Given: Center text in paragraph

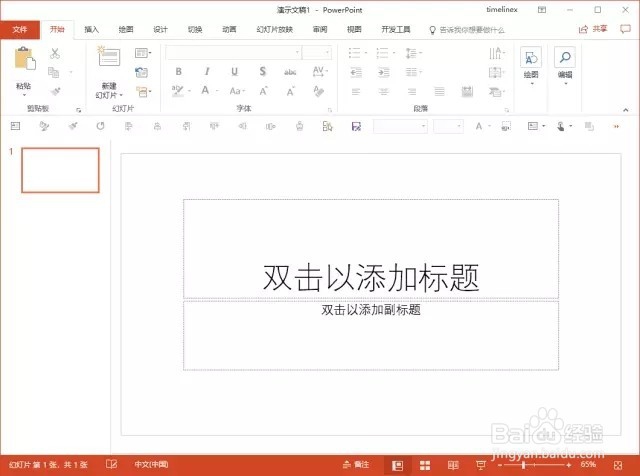Looking at the screenshot, I should pyautogui.click(x=383, y=91).
